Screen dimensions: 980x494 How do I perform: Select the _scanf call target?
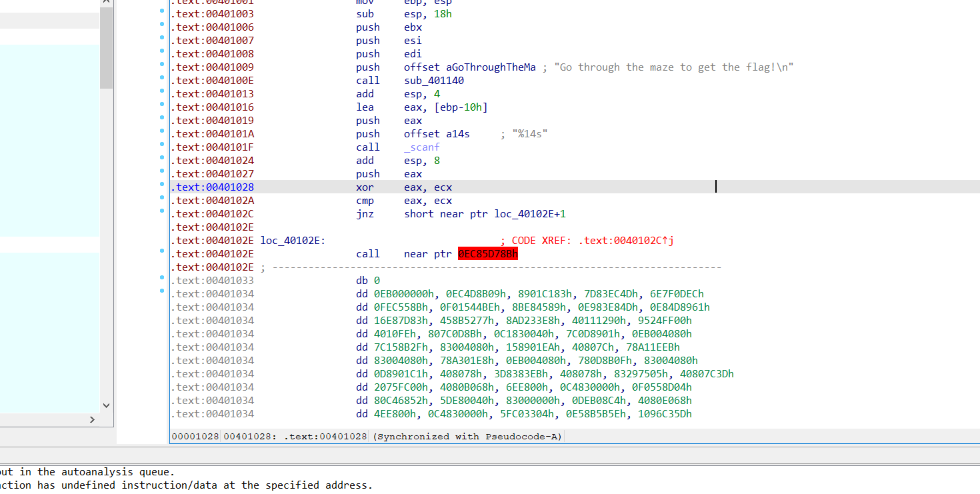pos(422,147)
